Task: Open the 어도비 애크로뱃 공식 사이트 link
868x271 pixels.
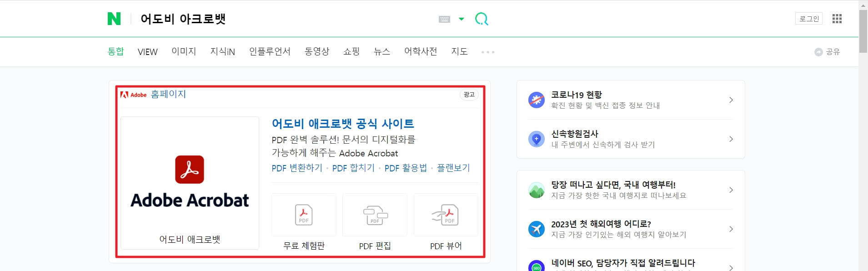Action: coord(343,124)
